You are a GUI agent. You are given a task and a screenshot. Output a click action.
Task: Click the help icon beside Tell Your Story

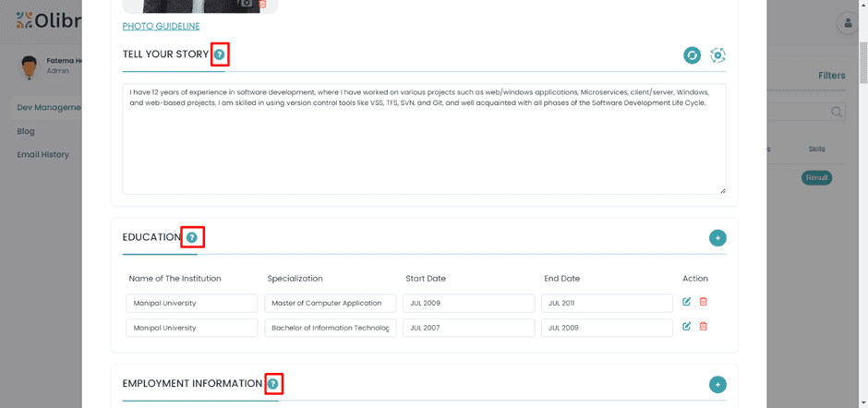pyautogui.click(x=219, y=54)
